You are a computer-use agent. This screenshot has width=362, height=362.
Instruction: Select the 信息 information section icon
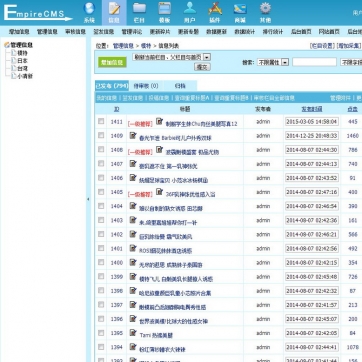pyautogui.click(x=114, y=12)
